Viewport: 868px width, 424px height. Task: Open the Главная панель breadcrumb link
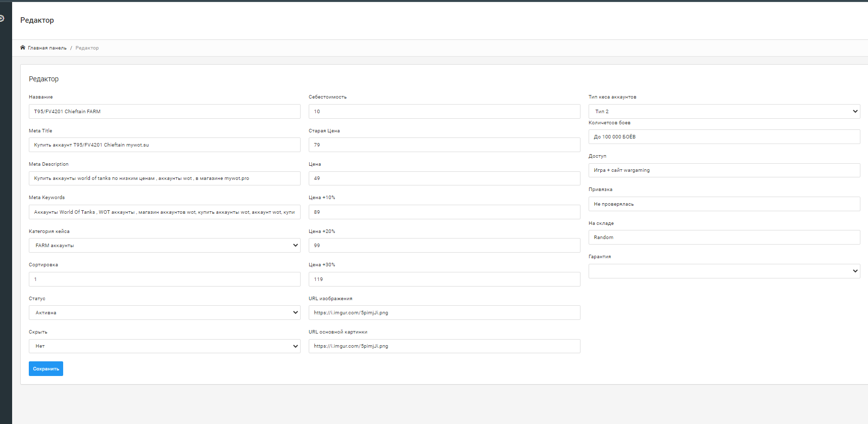coord(47,48)
